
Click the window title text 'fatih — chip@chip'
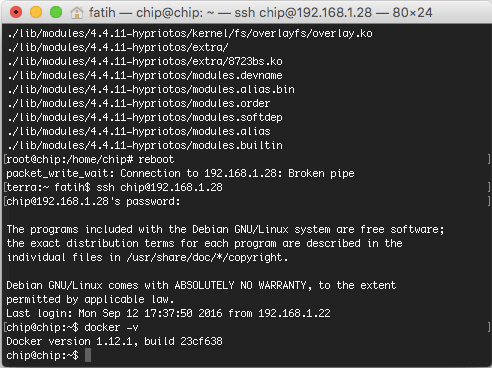pyautogui.click(x=145, y=13)
